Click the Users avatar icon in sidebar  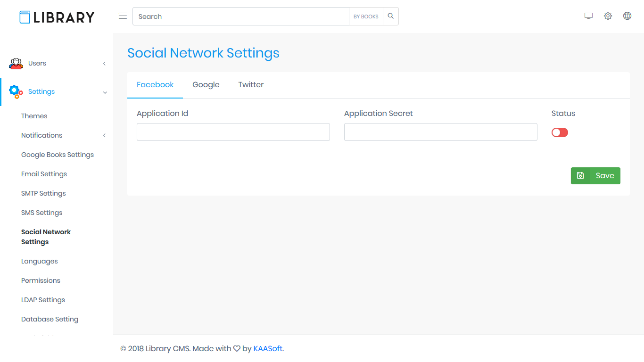point(16,64)
